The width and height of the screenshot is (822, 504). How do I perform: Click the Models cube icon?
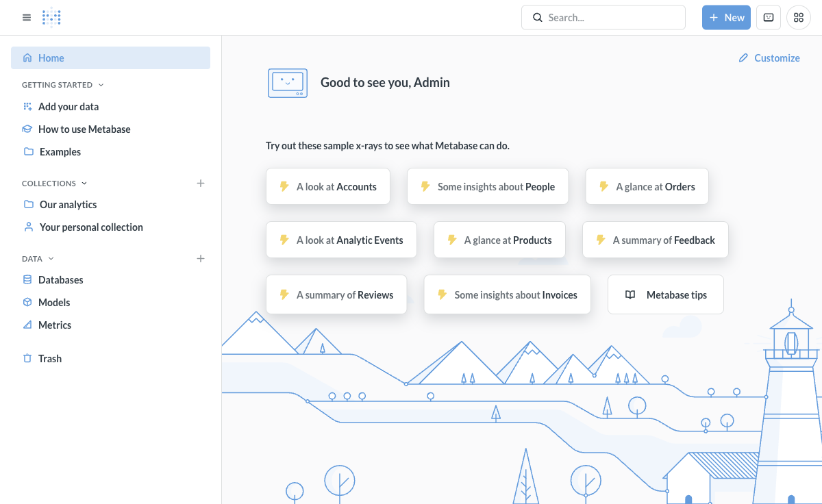click(27, 303)
